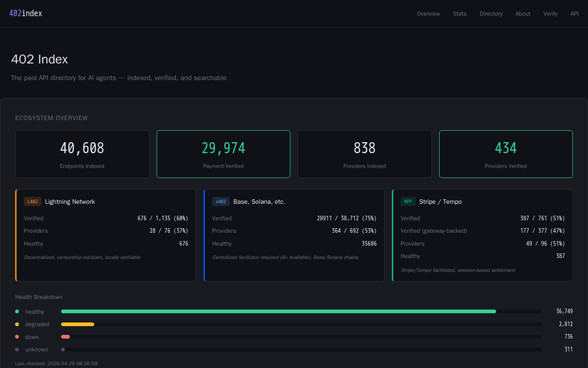Open the About page link
The height and width of the screenshot is (368, 588).
click(523, 14)
